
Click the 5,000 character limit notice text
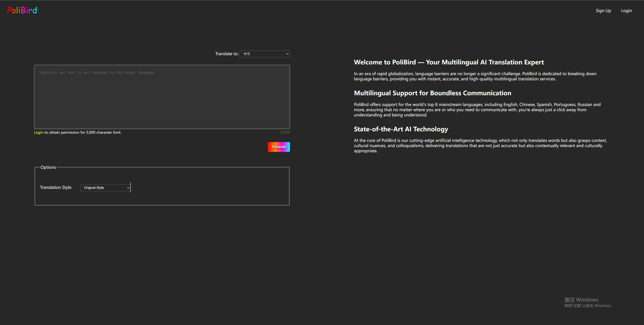point(83,132)
